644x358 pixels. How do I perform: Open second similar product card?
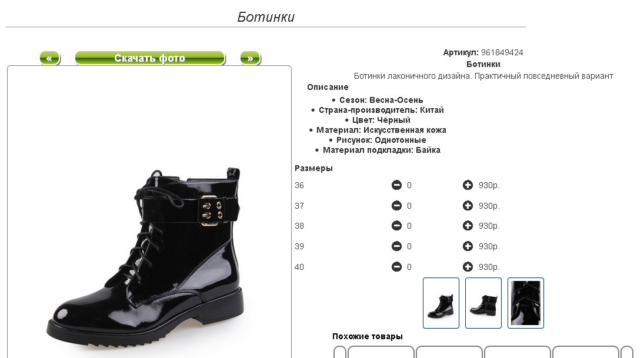(449, 352)
